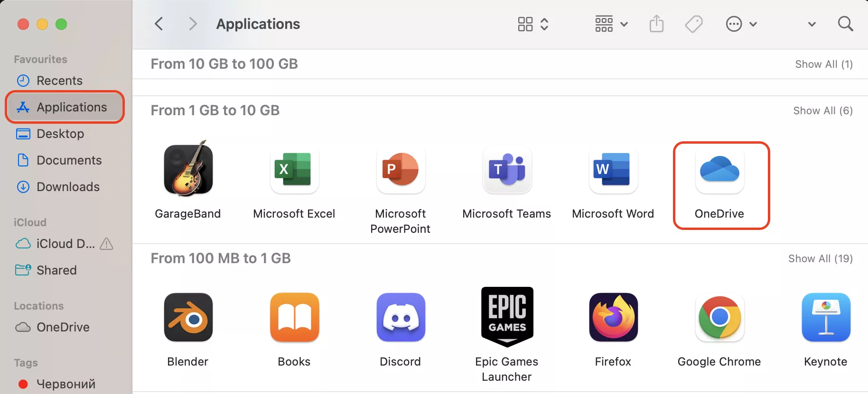Select Downloads in the sidebar

pos(68,187)
